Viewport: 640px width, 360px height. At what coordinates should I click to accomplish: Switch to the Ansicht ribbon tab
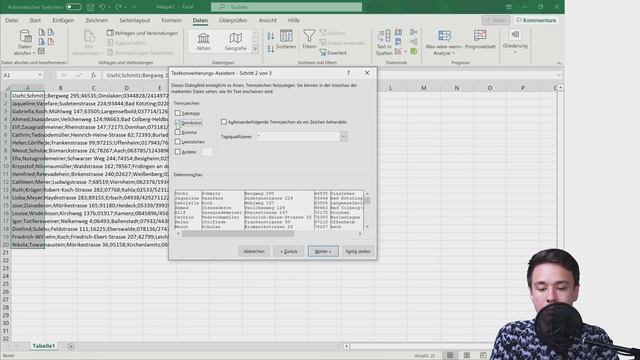(x=267, y=20)
